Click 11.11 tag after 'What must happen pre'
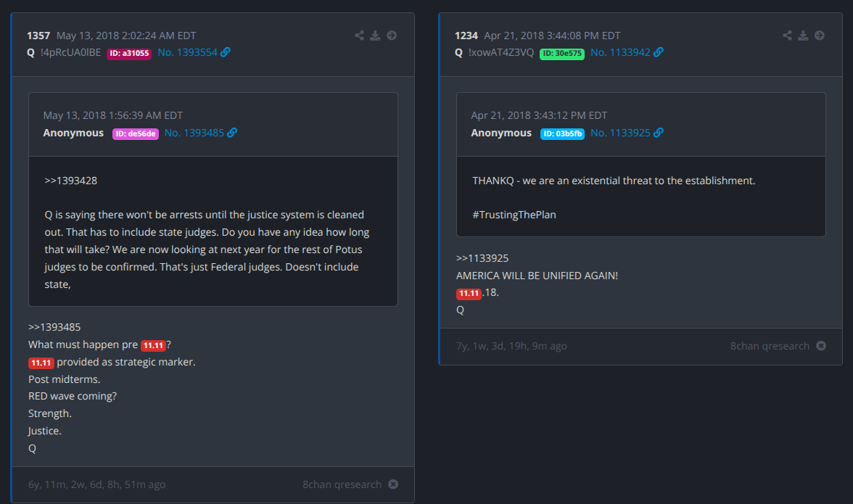The image size is (853, 504). 154,345
